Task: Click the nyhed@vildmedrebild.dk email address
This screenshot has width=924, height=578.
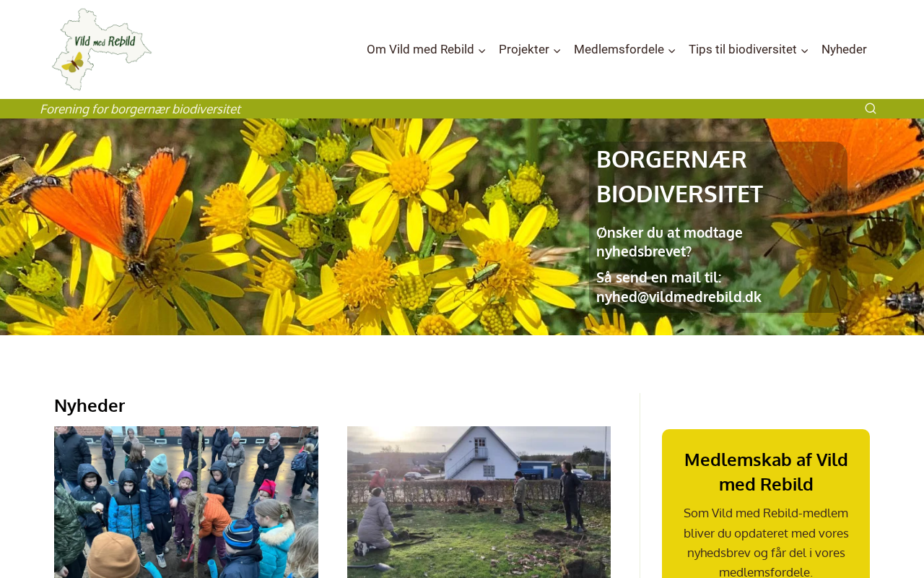Action: click(679, 297)
